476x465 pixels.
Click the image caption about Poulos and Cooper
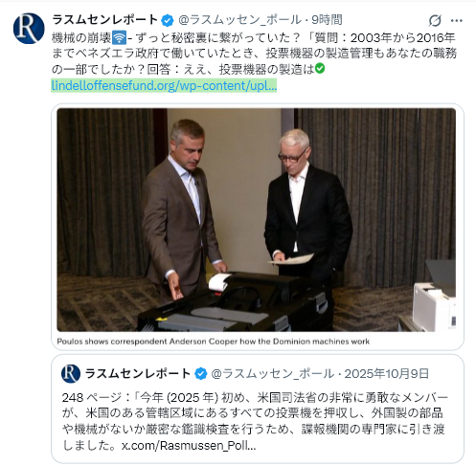(x=214, y=342)
